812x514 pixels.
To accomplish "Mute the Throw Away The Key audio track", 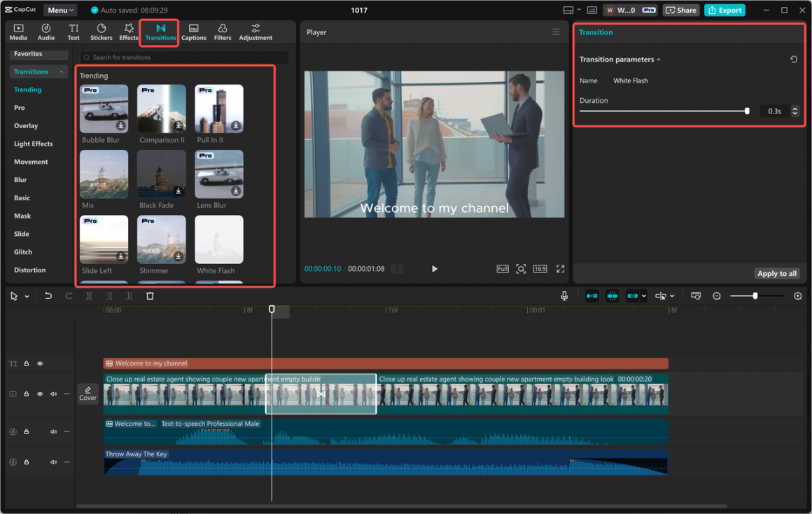I will pos(53,462).
